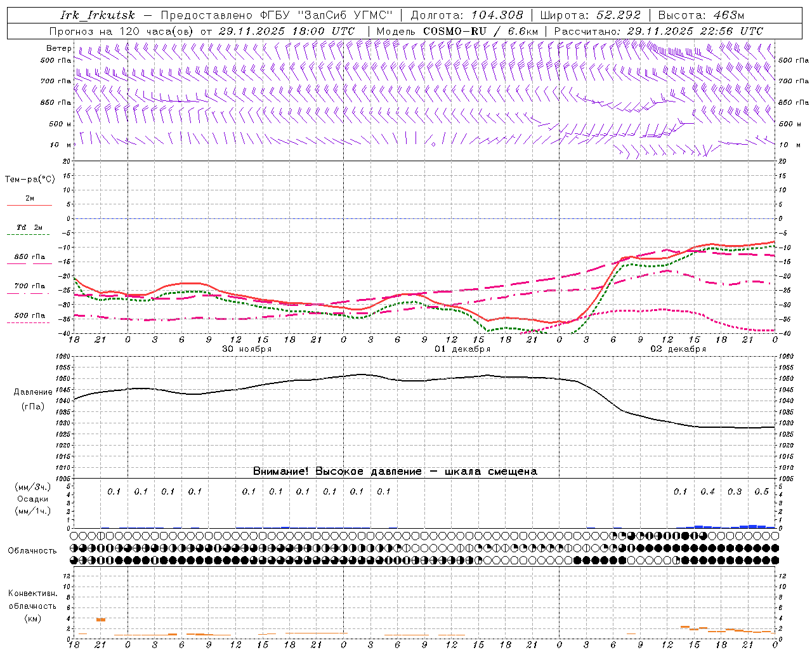Select the 30 ноября date label

point(247,349)
